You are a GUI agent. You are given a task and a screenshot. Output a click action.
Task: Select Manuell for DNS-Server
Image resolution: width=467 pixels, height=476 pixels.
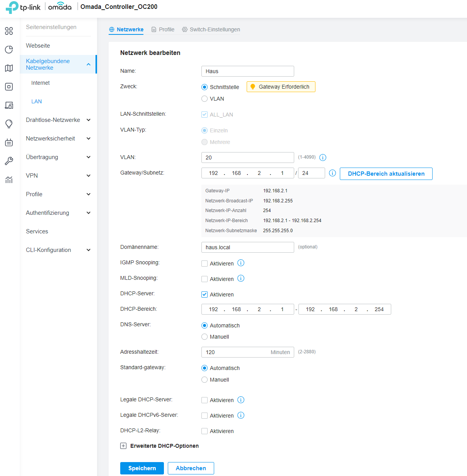pos(205,337)
